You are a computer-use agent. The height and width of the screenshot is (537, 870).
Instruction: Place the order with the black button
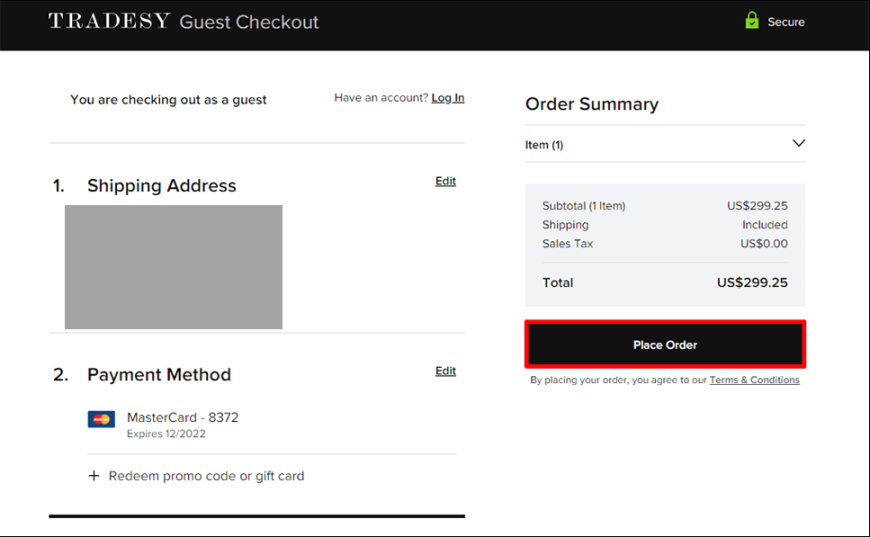coord(665,345)
